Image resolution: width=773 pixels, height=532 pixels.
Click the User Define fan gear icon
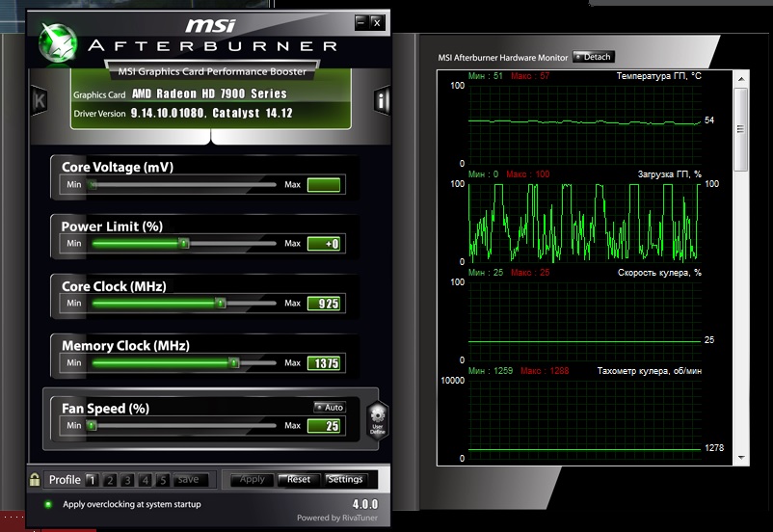click(x=377, y=420)
